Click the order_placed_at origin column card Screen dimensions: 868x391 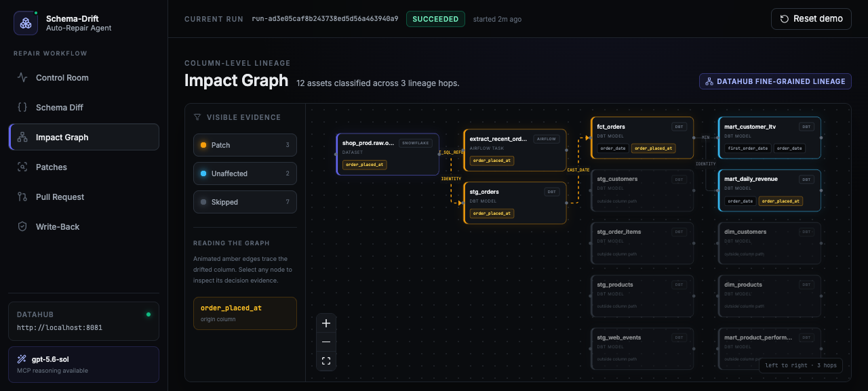(245, 313)
